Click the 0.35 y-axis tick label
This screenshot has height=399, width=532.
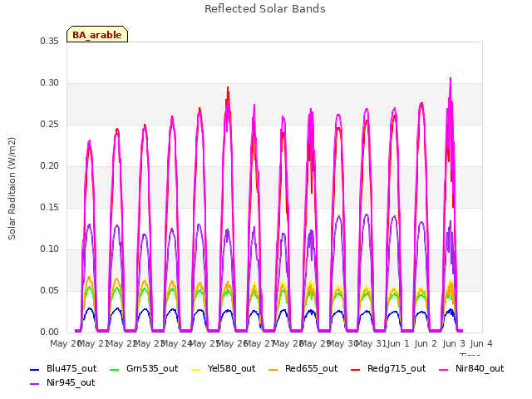pos(50,42)
